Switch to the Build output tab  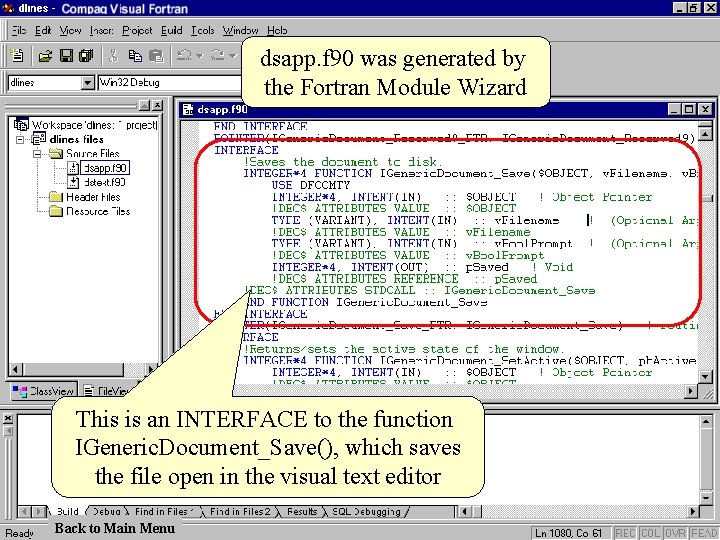(x=68, y=511)
